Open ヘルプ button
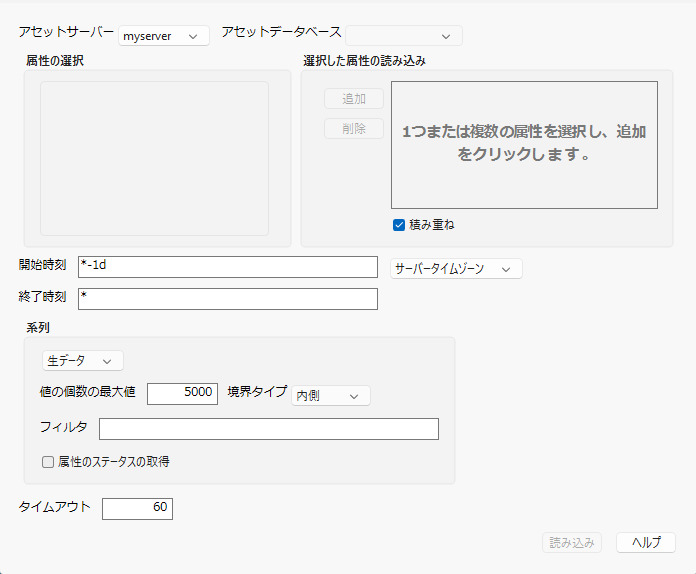 pyautogui.click(x=646, y=542)
